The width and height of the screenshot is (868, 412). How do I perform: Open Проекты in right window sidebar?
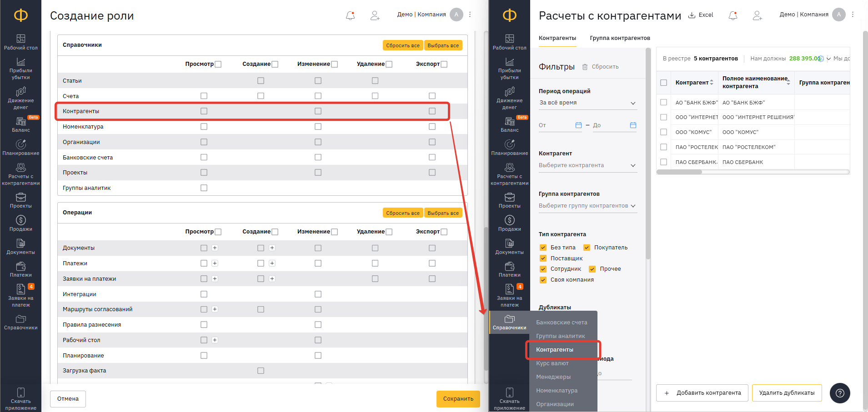click(510, 200)
